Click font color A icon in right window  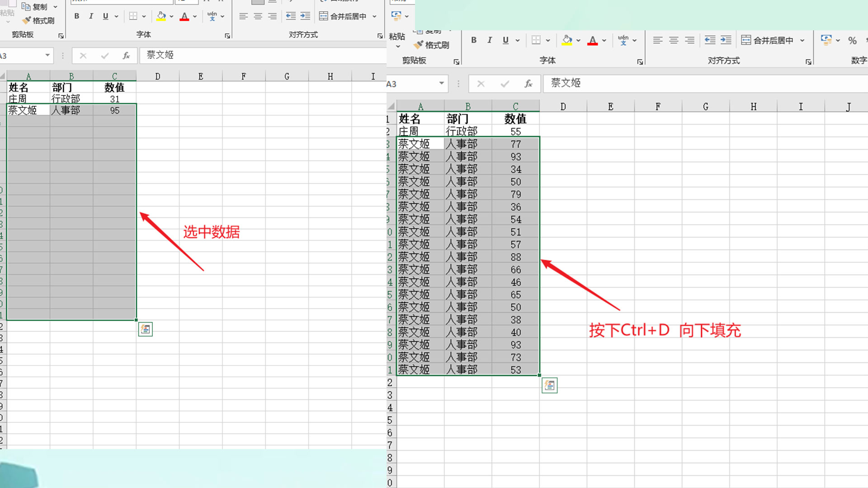pos(593,40)
